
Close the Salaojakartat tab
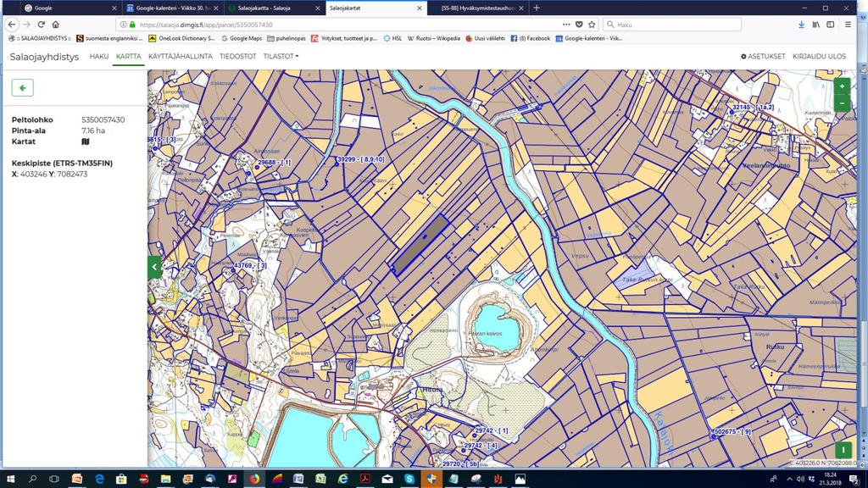(419, 8)
